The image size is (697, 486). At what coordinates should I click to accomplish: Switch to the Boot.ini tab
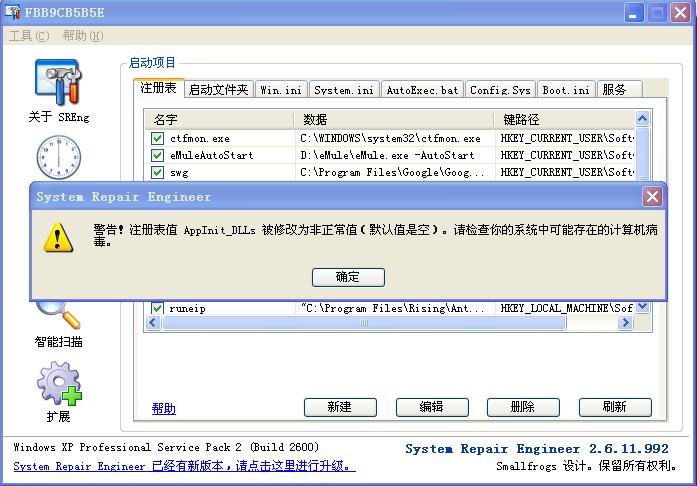point(566,89)
